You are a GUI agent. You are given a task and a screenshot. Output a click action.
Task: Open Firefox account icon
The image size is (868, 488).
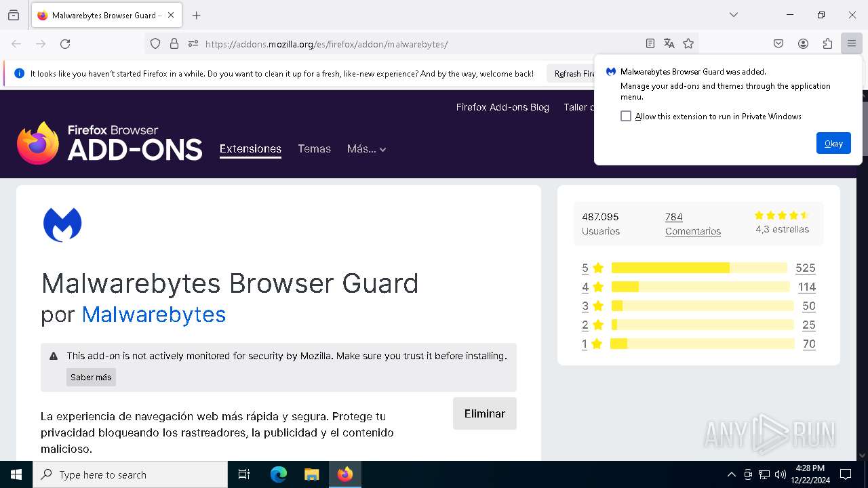pyautogui.click(x=803, y=43)
